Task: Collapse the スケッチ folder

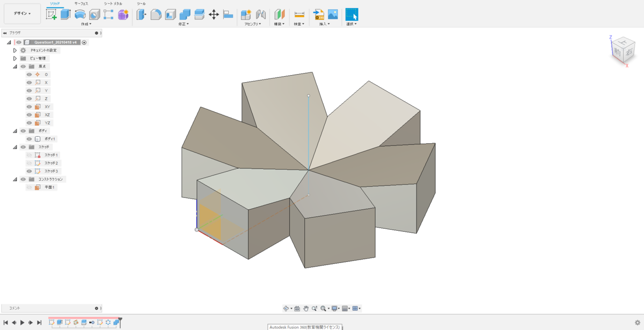Action: [15, 147]
